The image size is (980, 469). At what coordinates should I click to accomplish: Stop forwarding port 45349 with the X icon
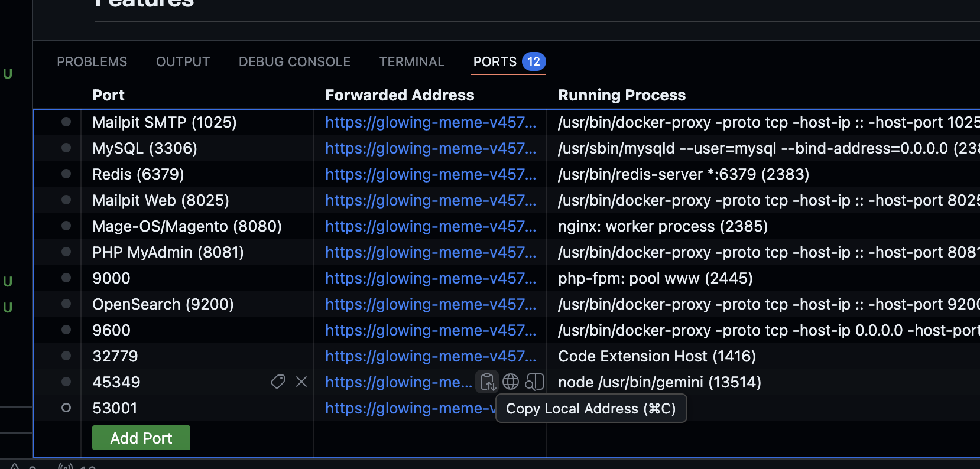pyautogui.click(x=301, y=382)
